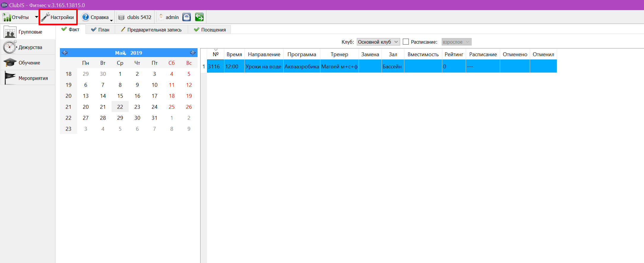Click the blue lock session icon
The width and height of the screenshot is (644, 263).
pos(187,17)
